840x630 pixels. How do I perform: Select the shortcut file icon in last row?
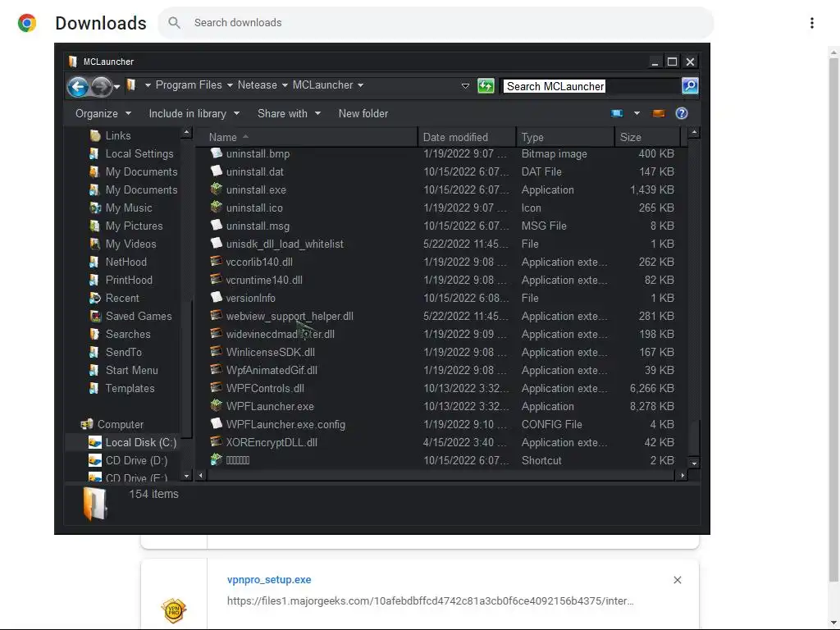tap(216, 459)
